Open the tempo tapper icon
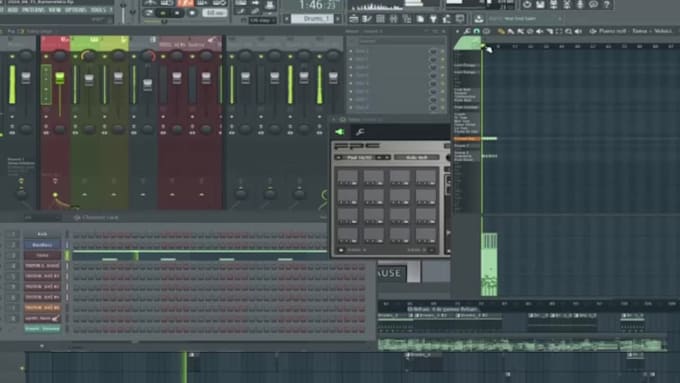The height and width of the screenshot is (383, 680). [446, 19]
